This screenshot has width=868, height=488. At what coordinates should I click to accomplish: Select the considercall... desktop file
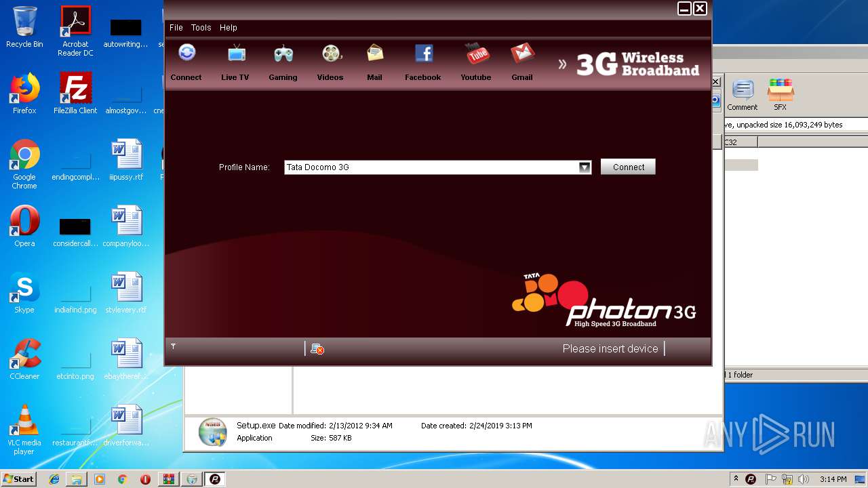pos(75,230)
